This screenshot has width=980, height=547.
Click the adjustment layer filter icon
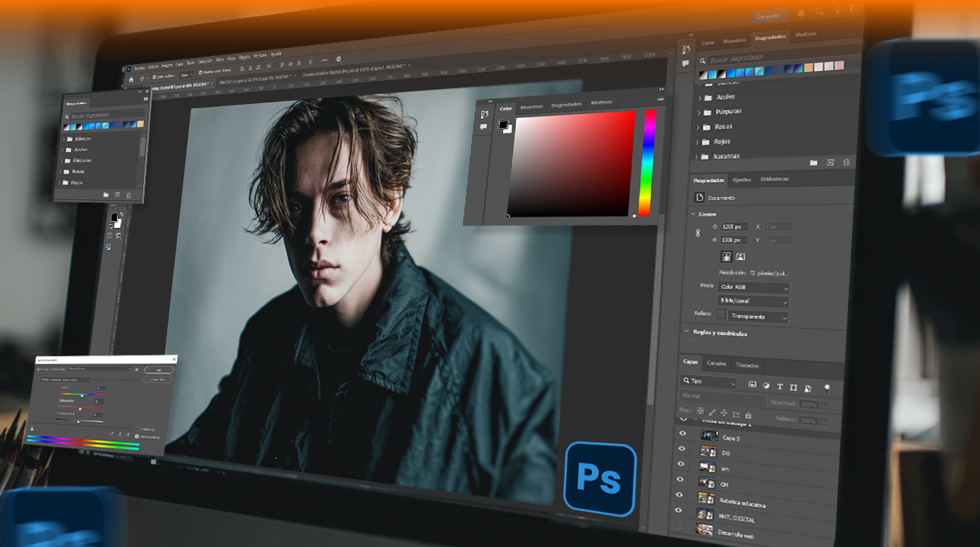(766, 385)
